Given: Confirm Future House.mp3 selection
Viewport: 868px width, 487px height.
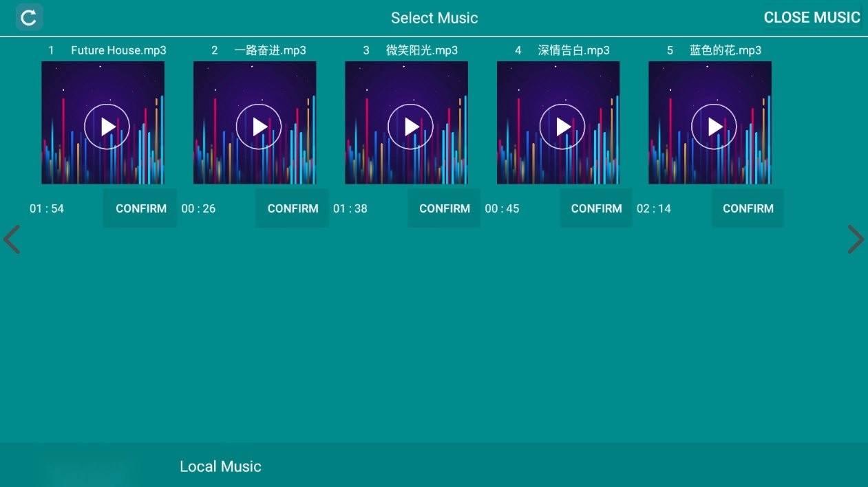Looking at the screenshot, I should 140,208.
